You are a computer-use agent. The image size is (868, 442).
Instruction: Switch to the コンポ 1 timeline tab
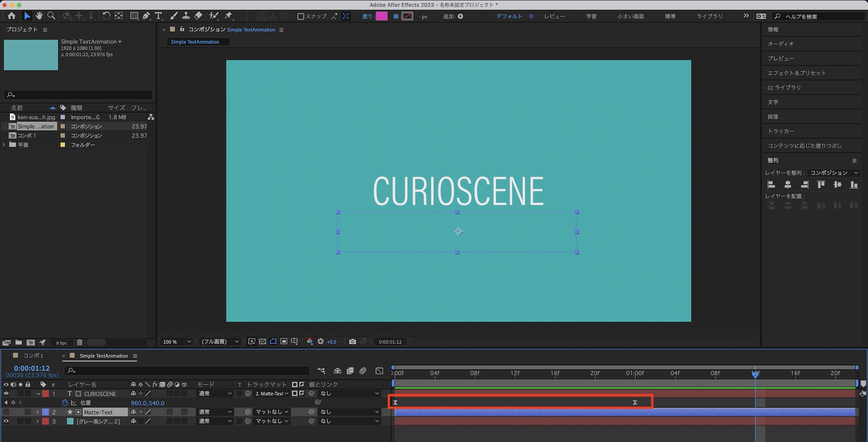[33, 356]
